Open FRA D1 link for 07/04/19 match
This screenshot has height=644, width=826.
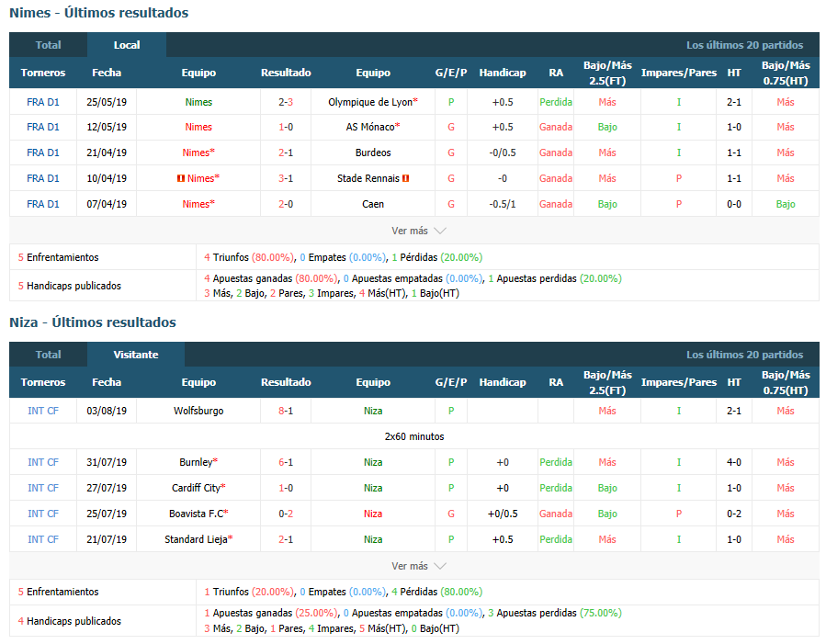tap(42, 204)
